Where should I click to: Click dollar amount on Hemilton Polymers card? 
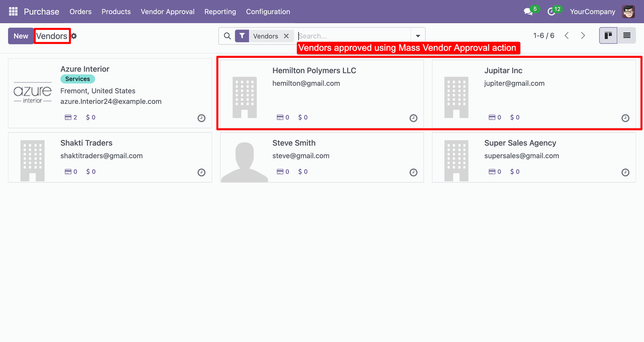[x=303, y=117]
